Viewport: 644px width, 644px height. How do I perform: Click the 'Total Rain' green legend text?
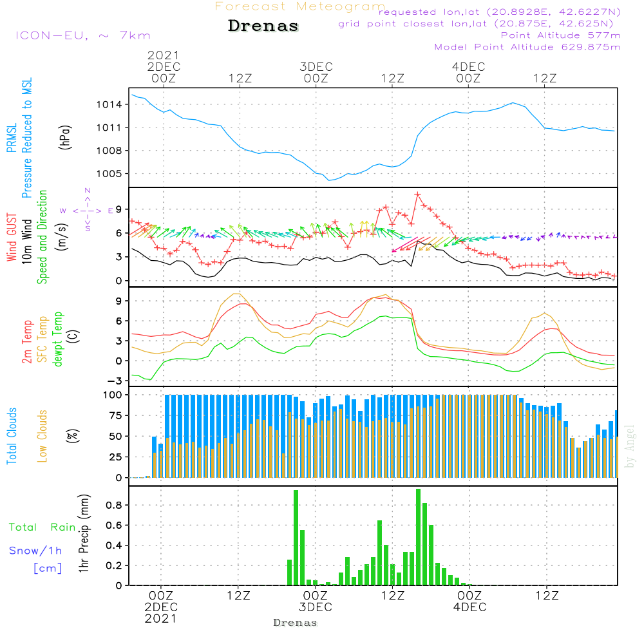coord(43,527)
